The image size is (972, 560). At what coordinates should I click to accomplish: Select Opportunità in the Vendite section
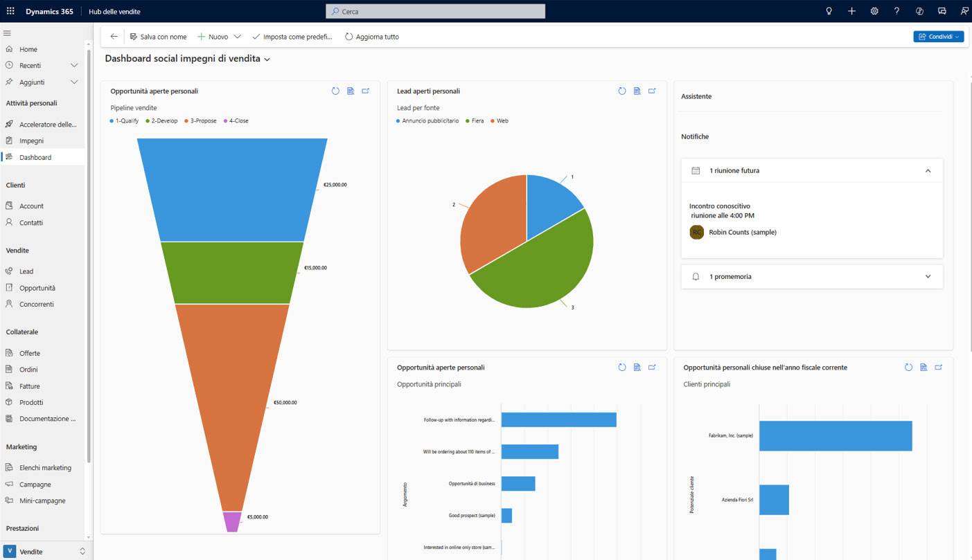pyautogui.click(x=38, y=287)
